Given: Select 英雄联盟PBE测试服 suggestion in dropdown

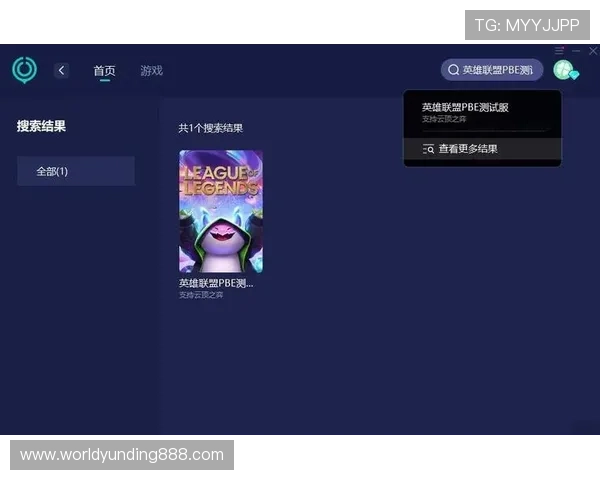Looking at the screenshot, I should (465, 107).
